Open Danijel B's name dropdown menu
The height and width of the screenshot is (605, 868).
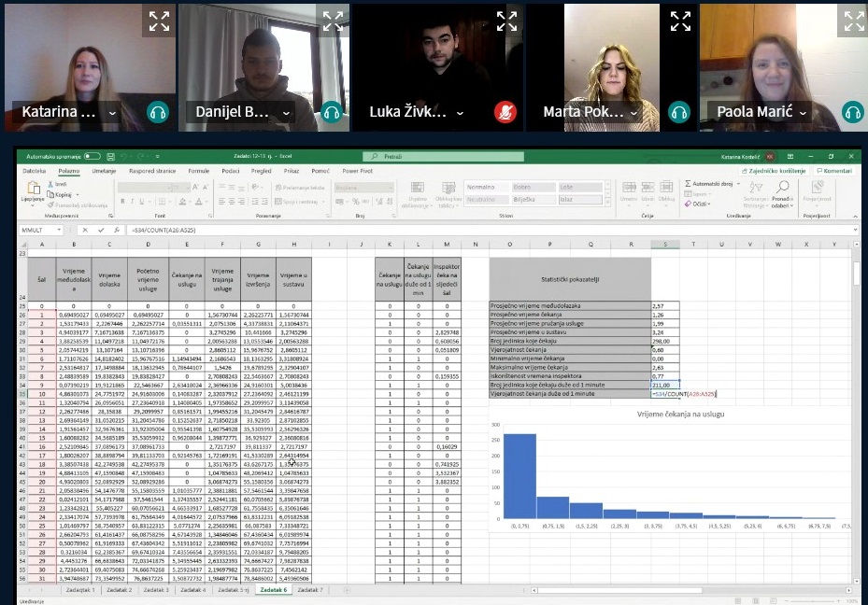287,112
